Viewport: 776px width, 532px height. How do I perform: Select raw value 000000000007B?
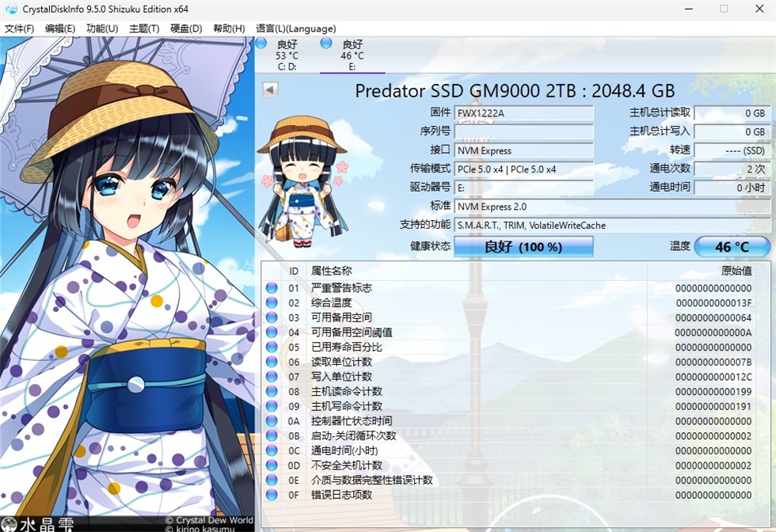pyautogui.click(x=713, y=363)
